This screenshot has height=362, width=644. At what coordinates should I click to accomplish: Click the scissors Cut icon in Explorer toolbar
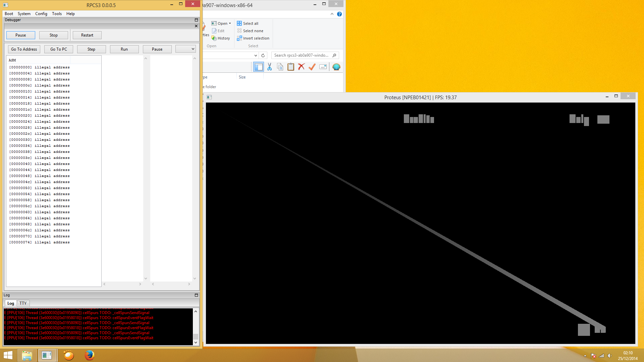(x=269, y=67)
